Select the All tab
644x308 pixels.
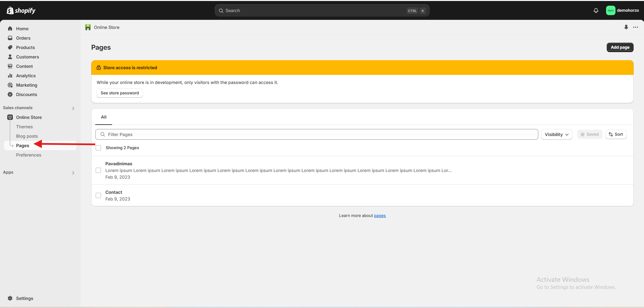[x=104, y=117]
